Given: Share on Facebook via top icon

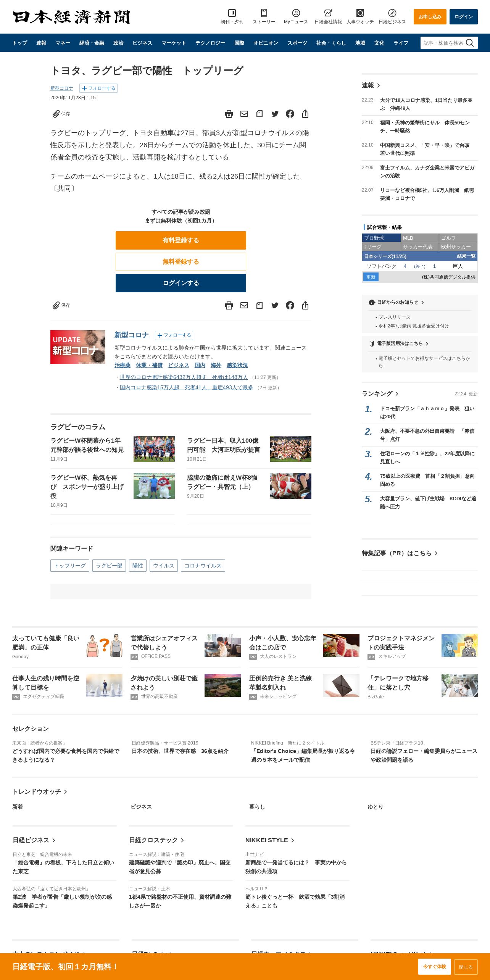Looking at the screenshot, I should pyautogui.click(x=290, y=114).
